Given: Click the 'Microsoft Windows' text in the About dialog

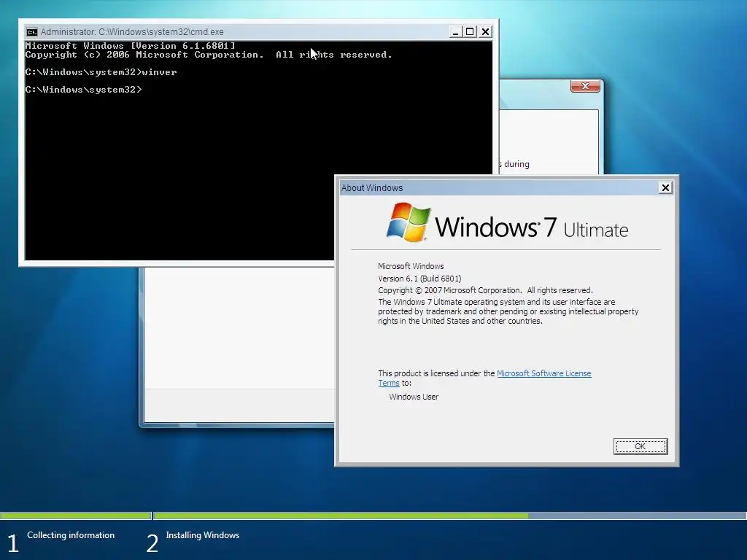Looking at the screenshot, I should 411,266.
